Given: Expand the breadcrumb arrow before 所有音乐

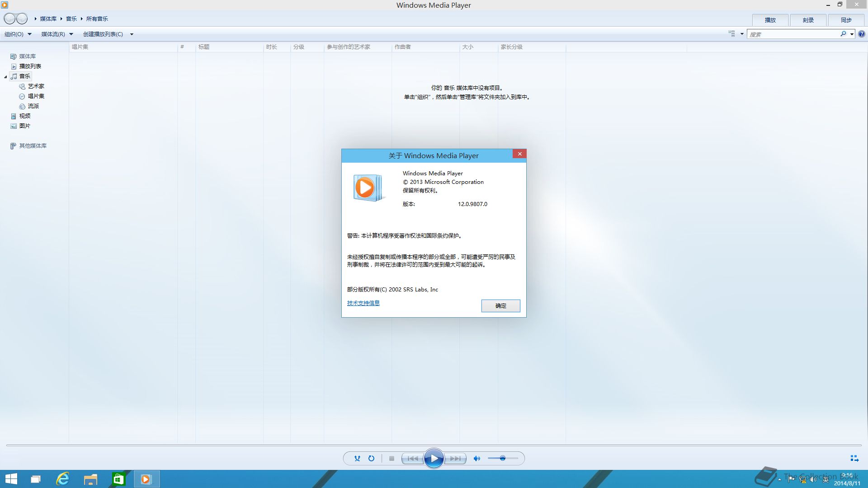Looking at the screenshot, I should pos(81,19).
